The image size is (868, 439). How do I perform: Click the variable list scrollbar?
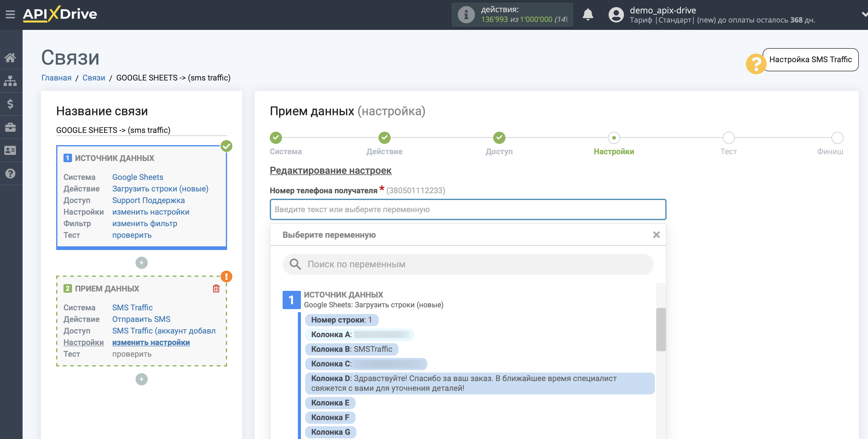click(x=661, y=329)
